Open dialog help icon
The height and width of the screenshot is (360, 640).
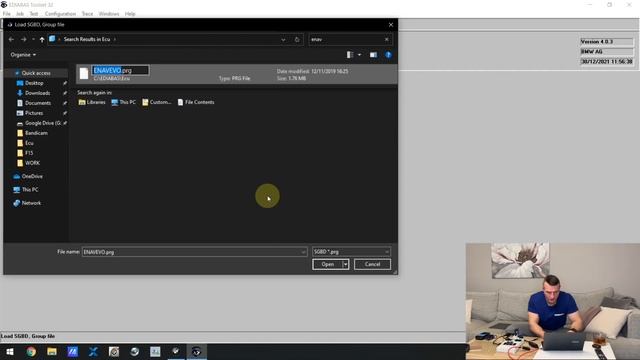point(388,55)
